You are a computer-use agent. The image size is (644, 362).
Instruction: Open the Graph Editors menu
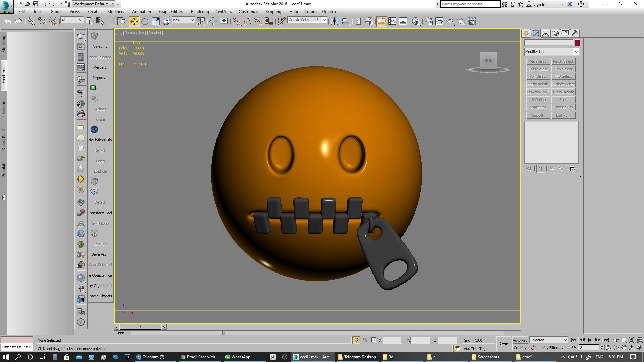(x=171, y=11)
